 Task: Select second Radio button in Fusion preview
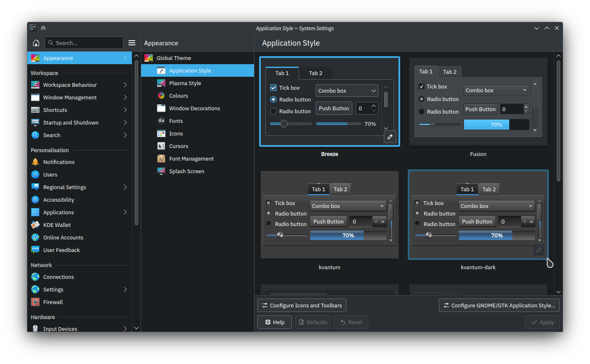422,112
